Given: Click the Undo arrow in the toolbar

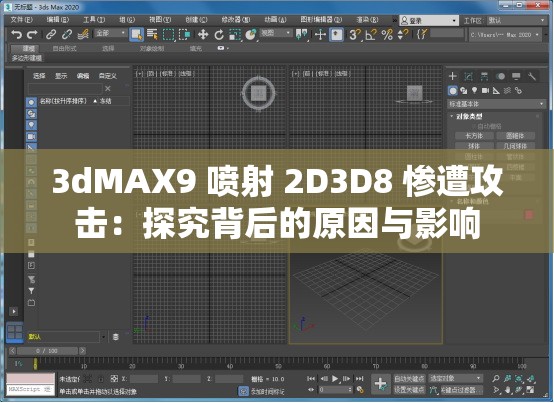Looking at the screenshot, I should point(16,35).
